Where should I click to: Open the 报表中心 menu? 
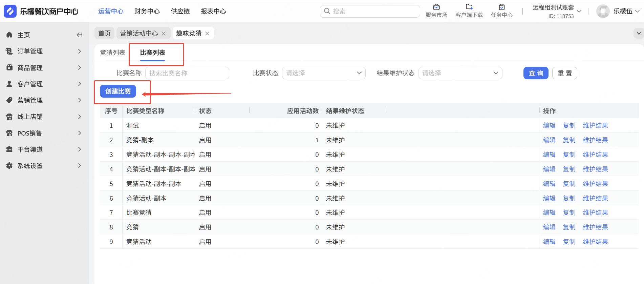[x=213, y=11]
